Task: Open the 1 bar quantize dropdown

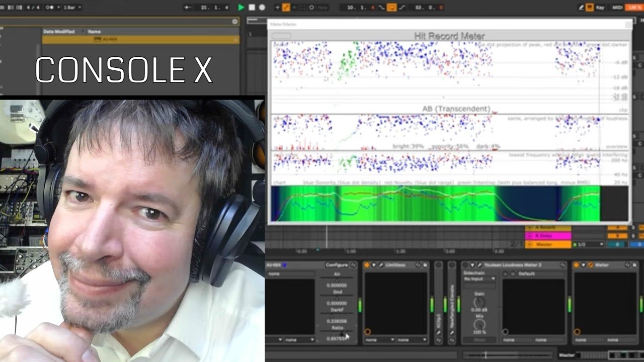Action: point(71,8)
